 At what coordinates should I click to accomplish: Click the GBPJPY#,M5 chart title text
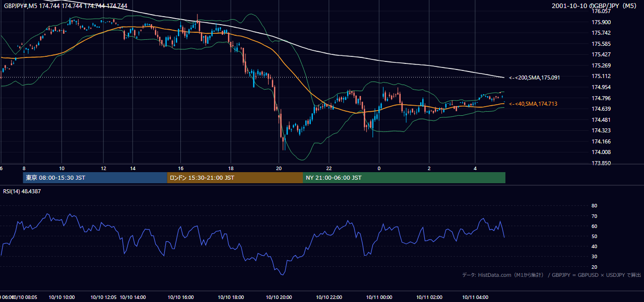[x=66, y=6]
